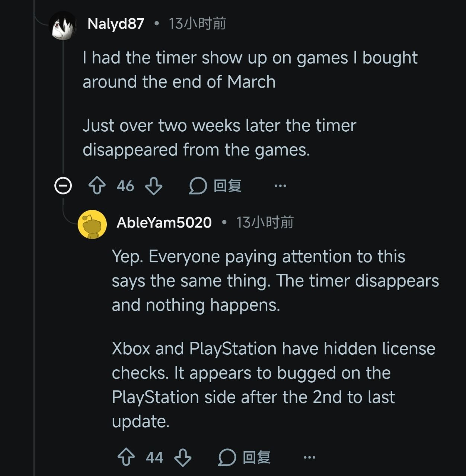466x476 pixels.
Task: Open Nalyd87's avatar profile picture
Action: (x=63, y=25)
